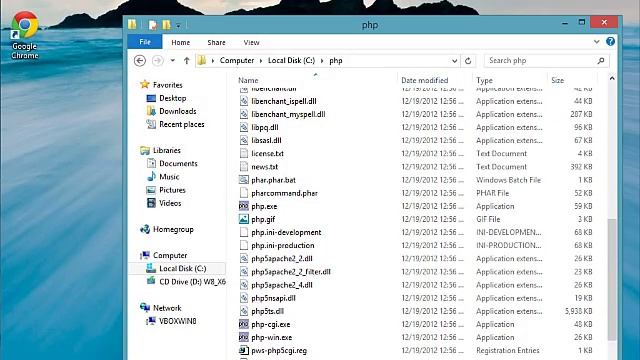Select Recent places in navigation pane
Image resolution: width=640 pixels, height=360 pixels.
pyautogui.click(x=182, y=124)
